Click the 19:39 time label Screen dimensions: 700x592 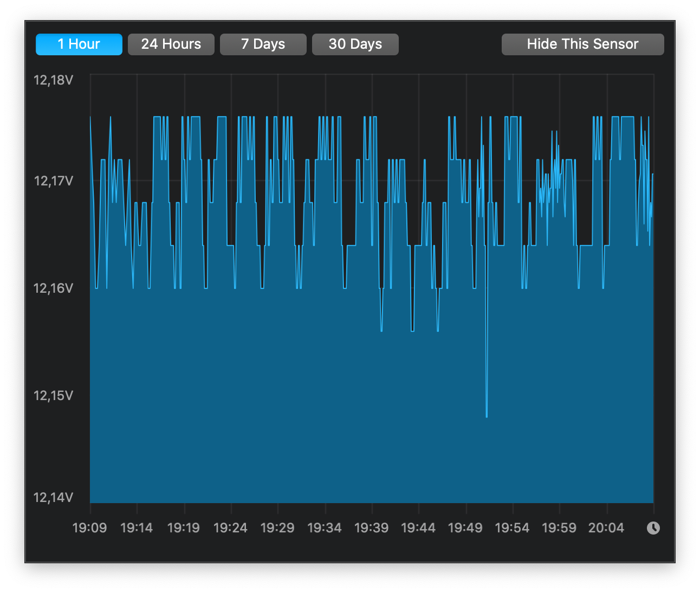[371, 528]
